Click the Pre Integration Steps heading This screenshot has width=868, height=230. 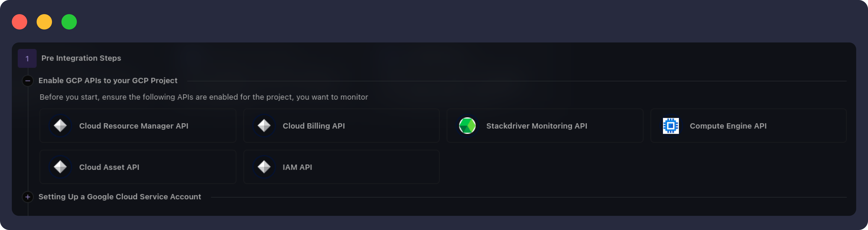click(x=81, y=58)
